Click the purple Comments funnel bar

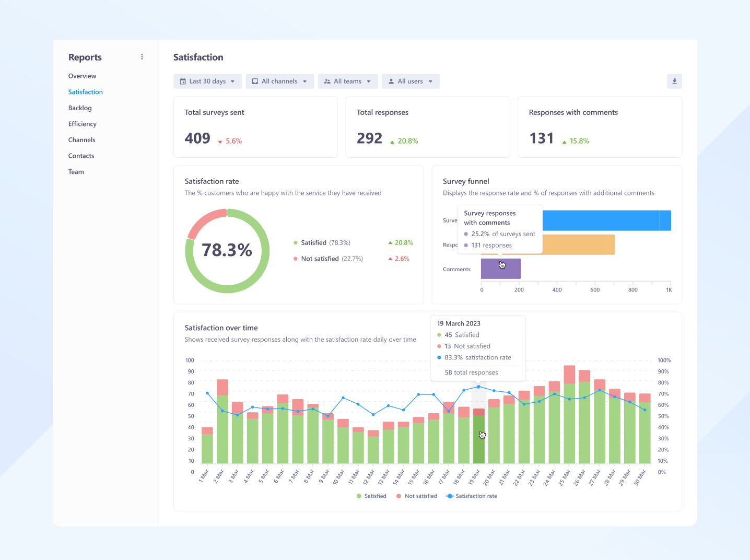(501, 269)
